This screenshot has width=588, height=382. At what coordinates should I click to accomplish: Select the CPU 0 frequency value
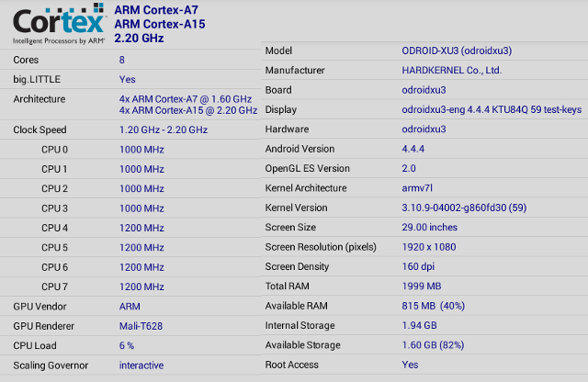tap(141, 150)
